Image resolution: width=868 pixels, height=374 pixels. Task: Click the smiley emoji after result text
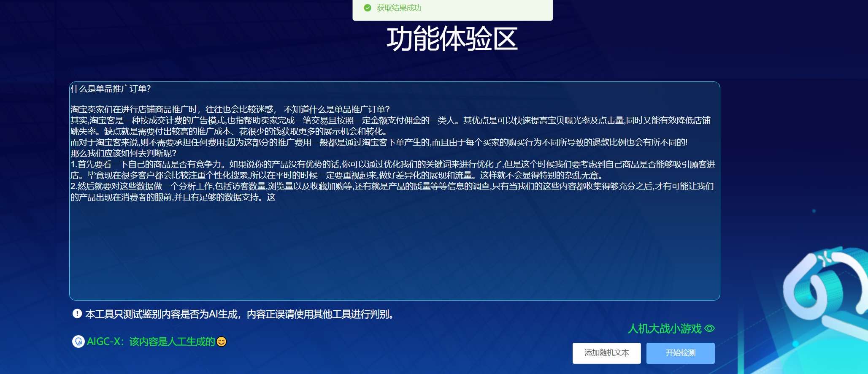click(x=222, y=341)
